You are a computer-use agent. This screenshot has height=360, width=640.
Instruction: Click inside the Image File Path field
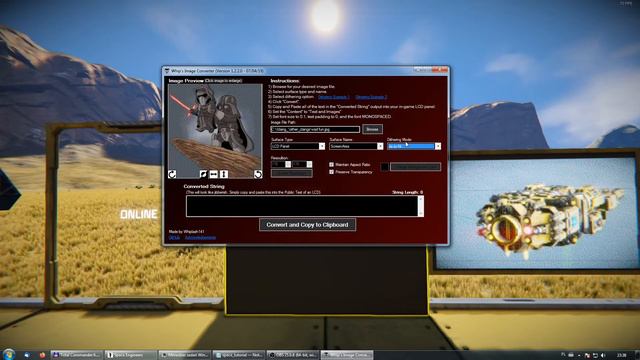pos(315,129)
